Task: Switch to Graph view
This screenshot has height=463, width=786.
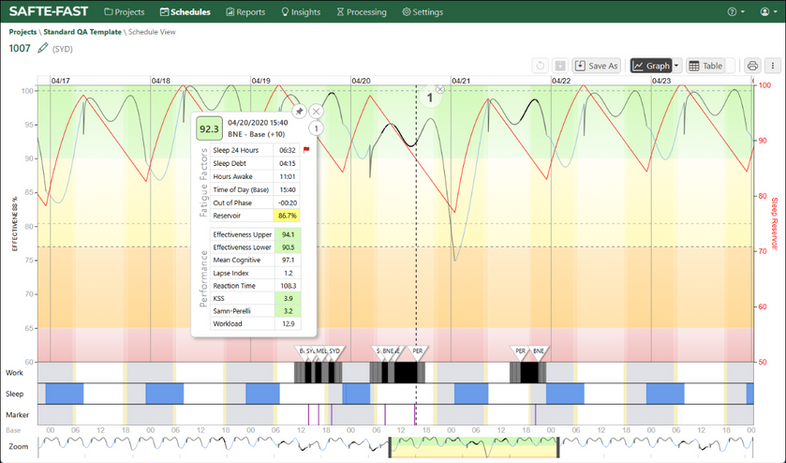Action: coord(651,66)
